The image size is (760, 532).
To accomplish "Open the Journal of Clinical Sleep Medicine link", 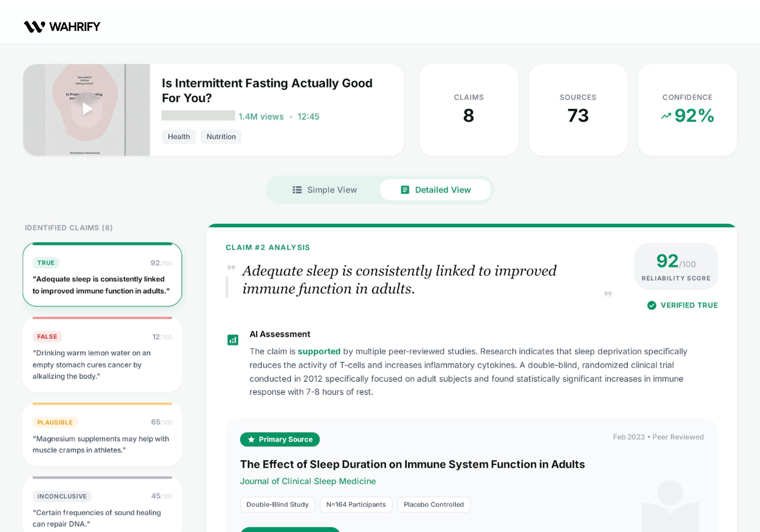I will pos(308,481).
